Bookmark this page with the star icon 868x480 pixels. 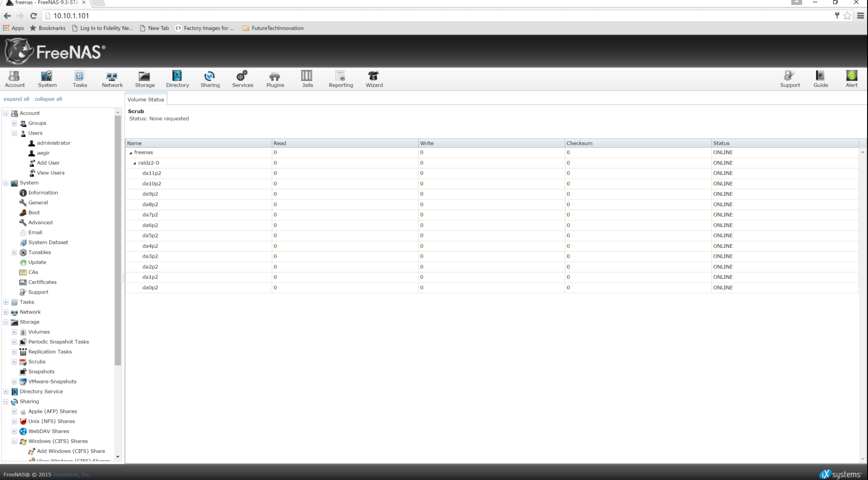847,16
